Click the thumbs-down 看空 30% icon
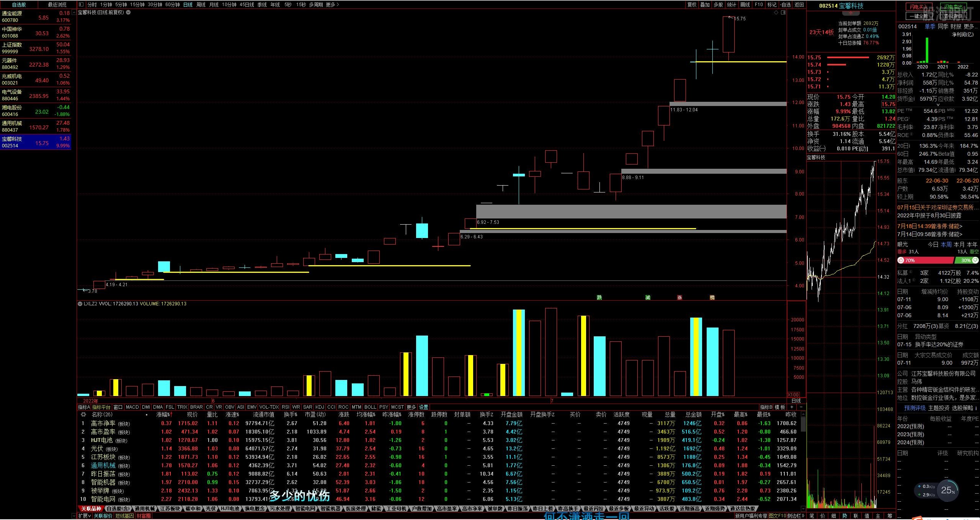Viewport: 980px width, 520px height. [x=975, y=260]
